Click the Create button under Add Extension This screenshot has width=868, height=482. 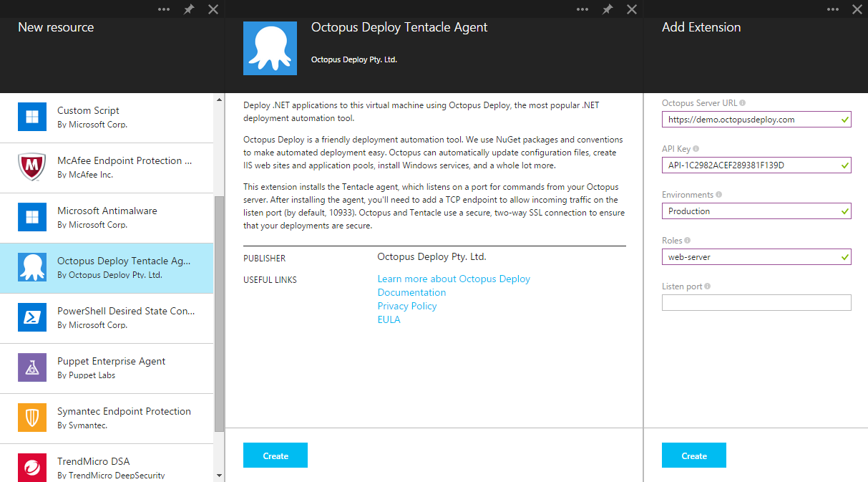coord(693,455)
